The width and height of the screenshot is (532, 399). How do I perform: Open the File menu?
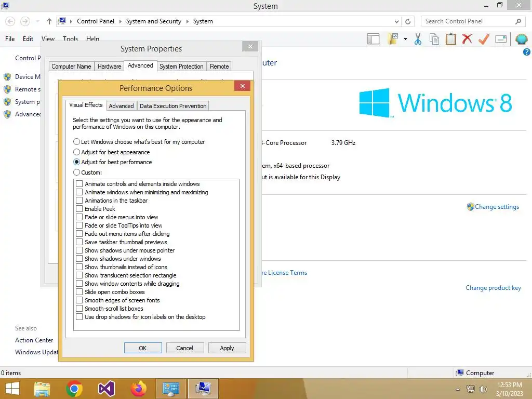[10, 38]
